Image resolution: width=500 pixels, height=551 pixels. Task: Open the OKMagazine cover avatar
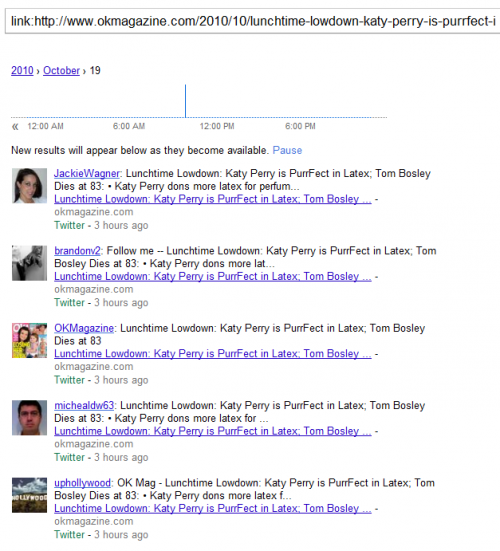click(x=30, y=340)
